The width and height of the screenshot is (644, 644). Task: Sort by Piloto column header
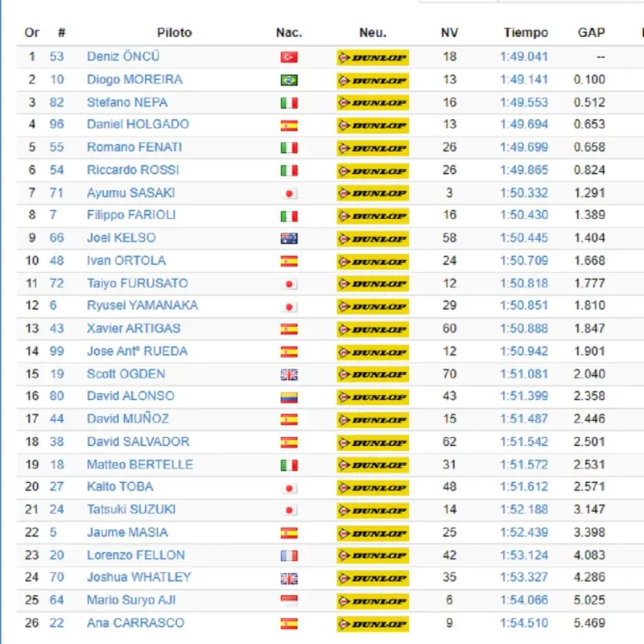(x=174, y=33)
